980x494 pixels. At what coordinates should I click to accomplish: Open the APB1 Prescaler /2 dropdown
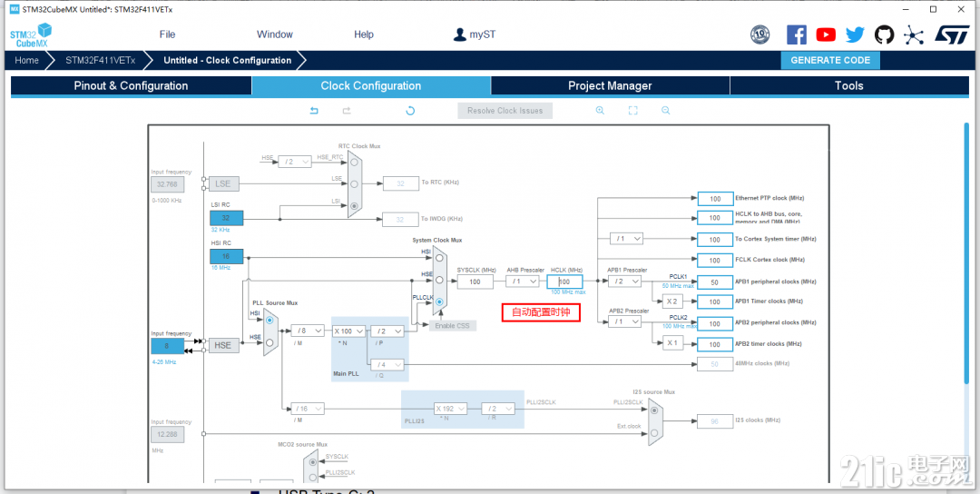tap(624, 282)
